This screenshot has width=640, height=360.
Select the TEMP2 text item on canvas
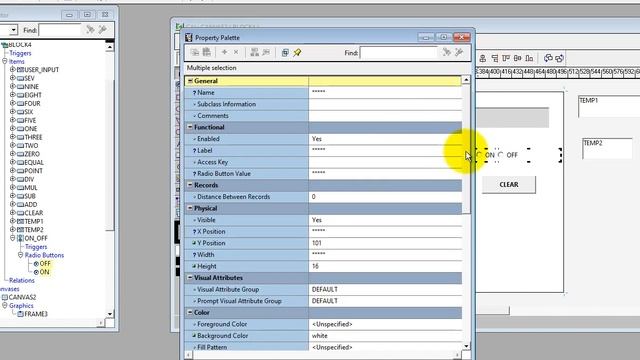607,149
